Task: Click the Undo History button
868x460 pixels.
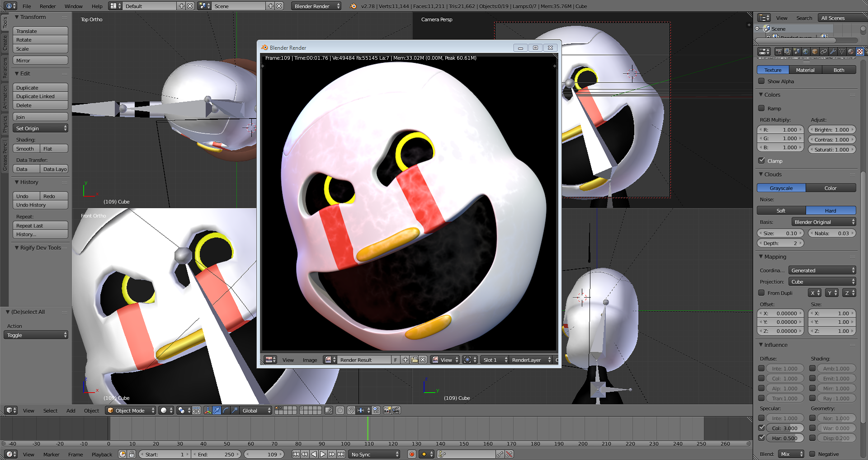Action: click(41, 205)
